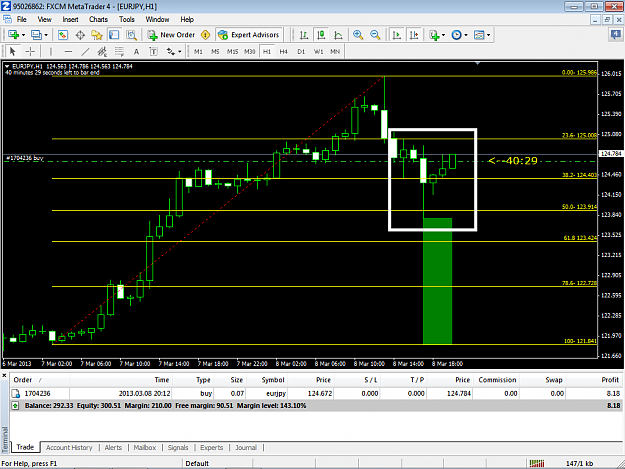Open the Insert menu

coord(70,19)
